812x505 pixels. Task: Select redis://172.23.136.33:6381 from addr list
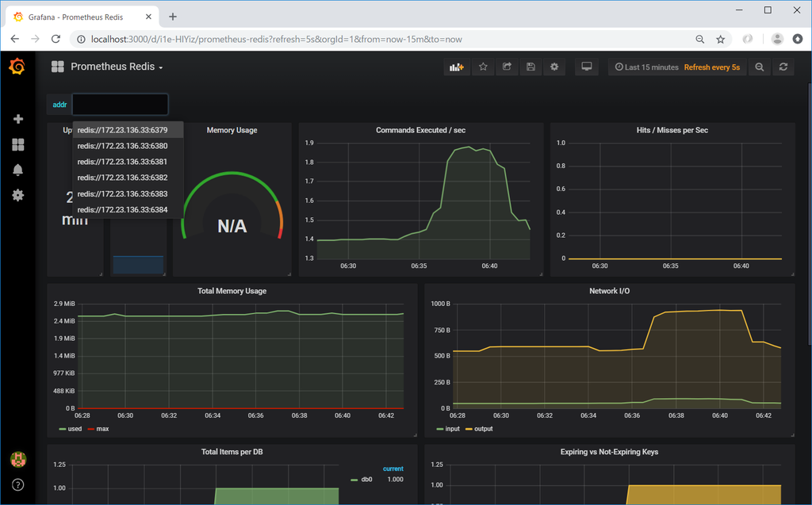[123, 162]
